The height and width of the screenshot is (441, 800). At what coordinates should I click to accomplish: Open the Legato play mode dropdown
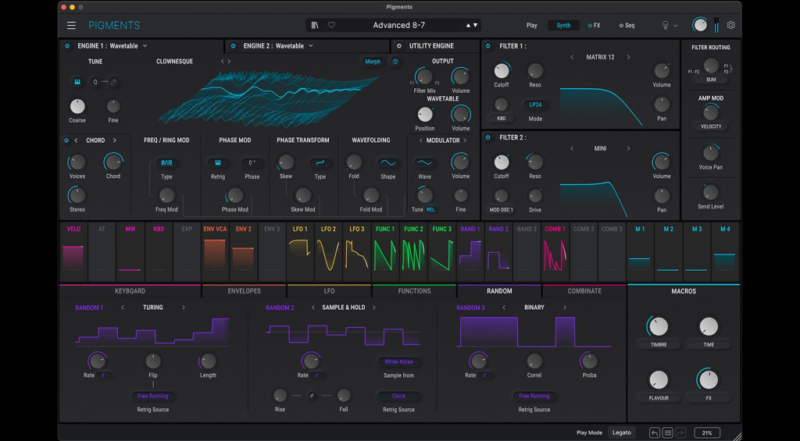coord(622,432)
